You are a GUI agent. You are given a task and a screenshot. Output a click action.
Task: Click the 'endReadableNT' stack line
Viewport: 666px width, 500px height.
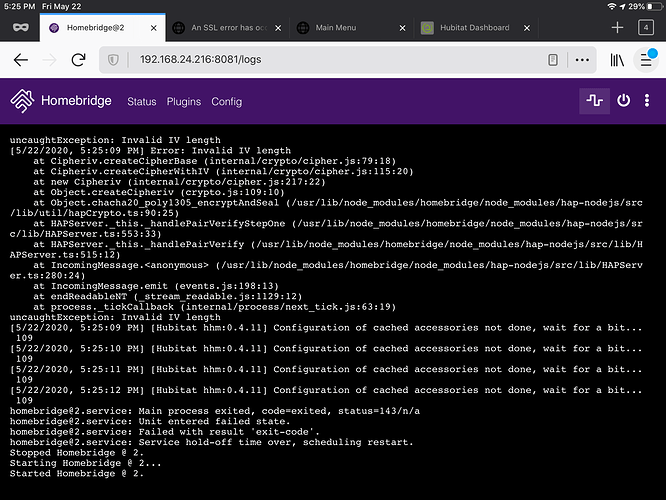(168, 297)
